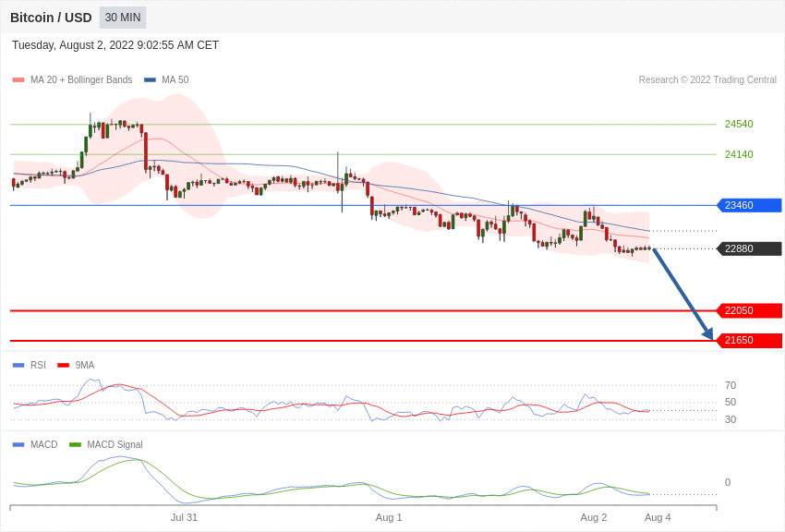Click the RSI 50 axis value
This screenshot has height=532, width=785.
[x=731, y=402]
